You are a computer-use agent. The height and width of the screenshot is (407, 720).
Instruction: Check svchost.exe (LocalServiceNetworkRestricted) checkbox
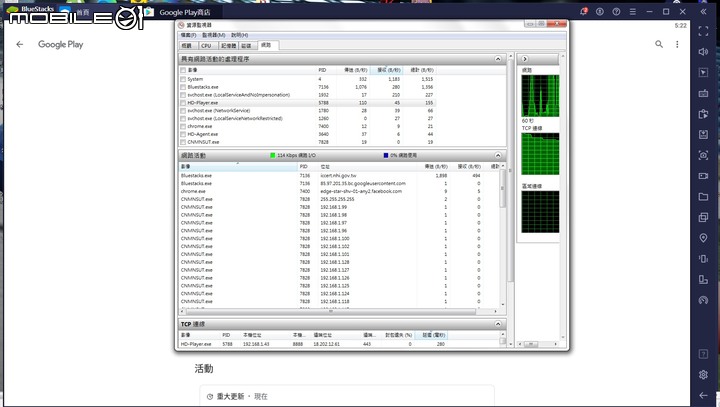pos(183,119)
